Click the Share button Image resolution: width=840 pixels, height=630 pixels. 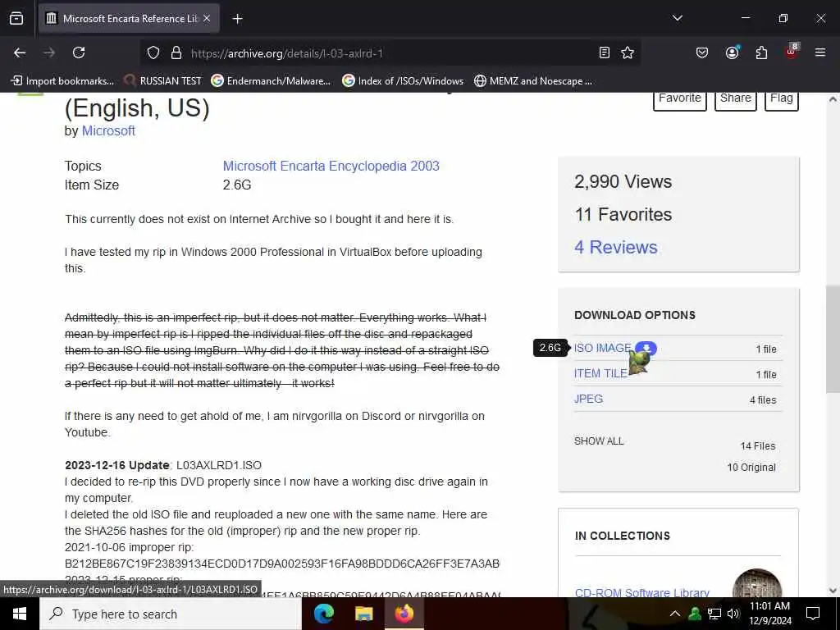pos(736,100)
